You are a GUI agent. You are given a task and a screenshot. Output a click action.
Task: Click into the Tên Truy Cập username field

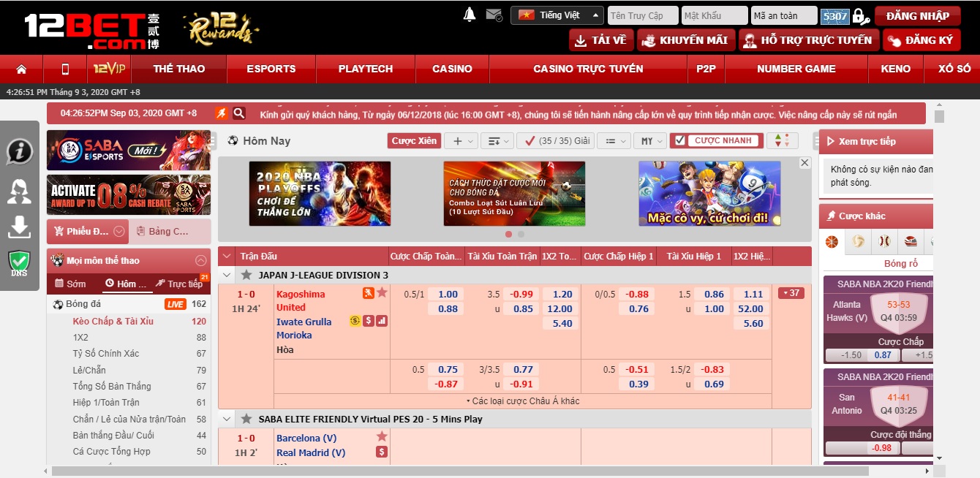642,15
